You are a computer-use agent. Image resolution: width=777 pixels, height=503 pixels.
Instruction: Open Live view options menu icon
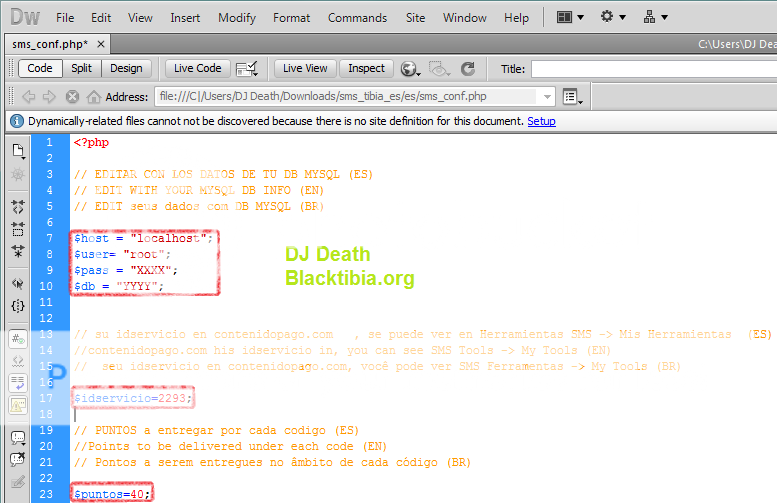573,97
